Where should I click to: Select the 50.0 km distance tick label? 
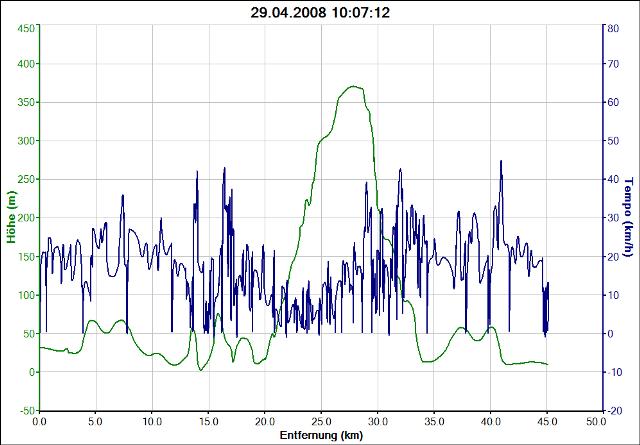[603, 422]
